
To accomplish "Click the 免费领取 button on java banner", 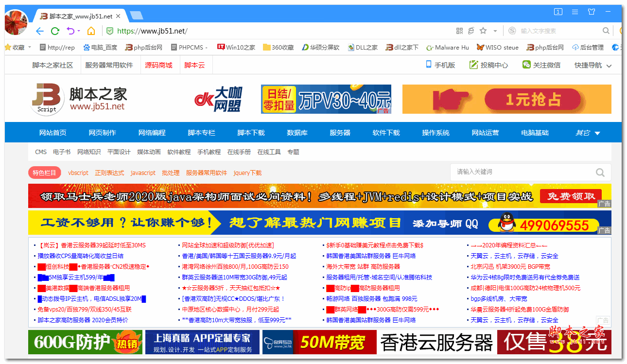I will 571,196.
